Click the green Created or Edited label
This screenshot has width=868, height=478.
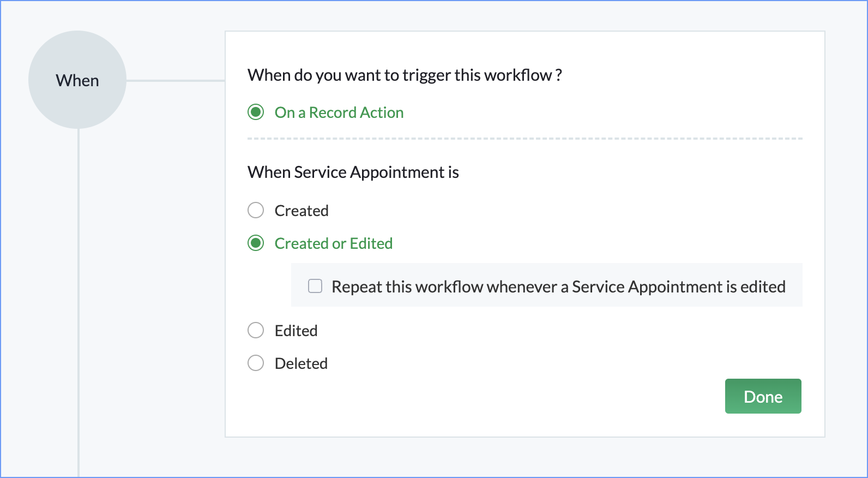click(333, 243)
